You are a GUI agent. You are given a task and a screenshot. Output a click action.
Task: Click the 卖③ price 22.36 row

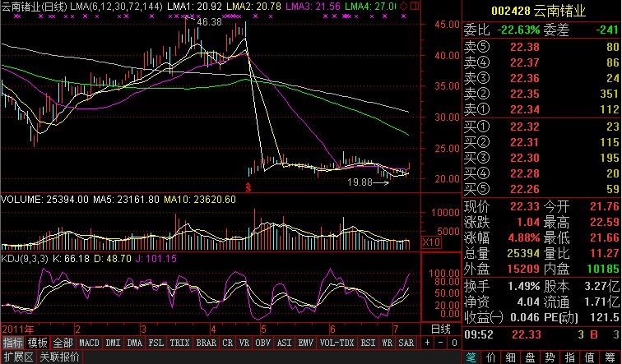coord(542,78)
